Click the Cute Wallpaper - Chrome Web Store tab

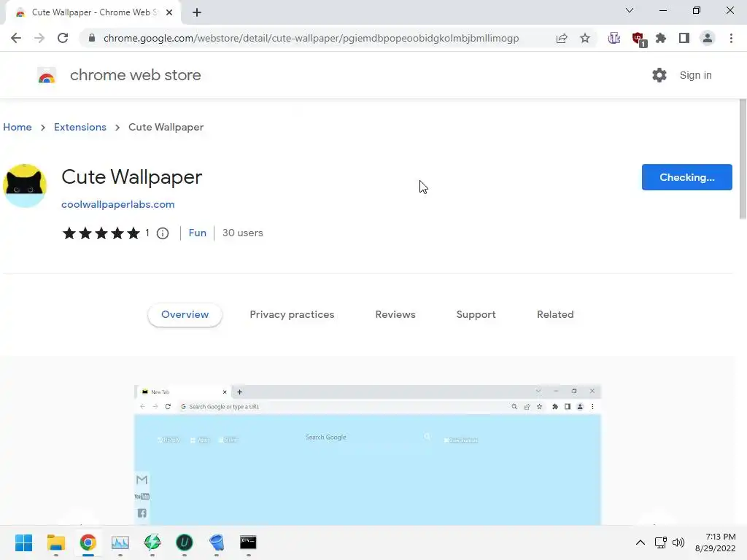93,12
